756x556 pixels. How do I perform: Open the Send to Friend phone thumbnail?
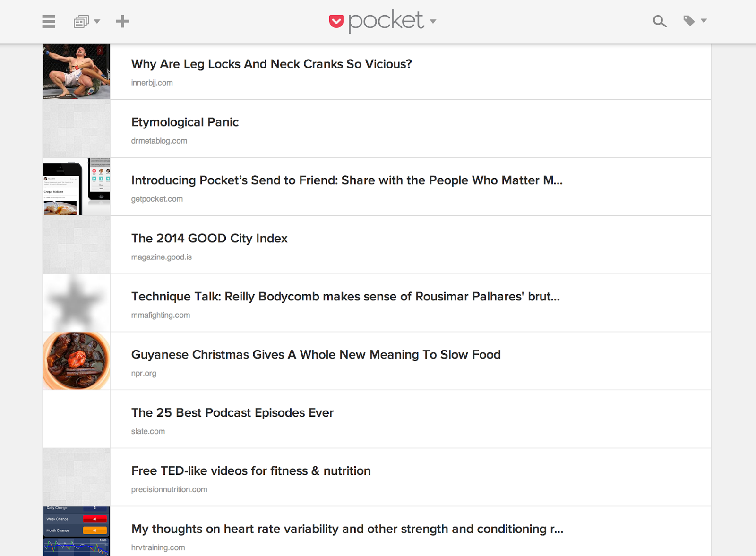[x=77, y=187]
